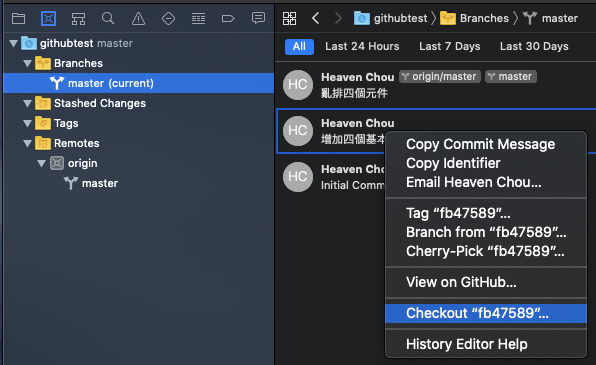Go forward with the right chevron
Viewport: 596px width, 365px height.
point(338,18)
